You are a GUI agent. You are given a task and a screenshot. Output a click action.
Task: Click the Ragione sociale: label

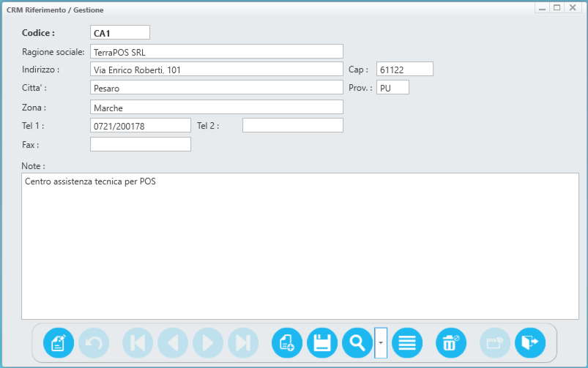[53, 52]
